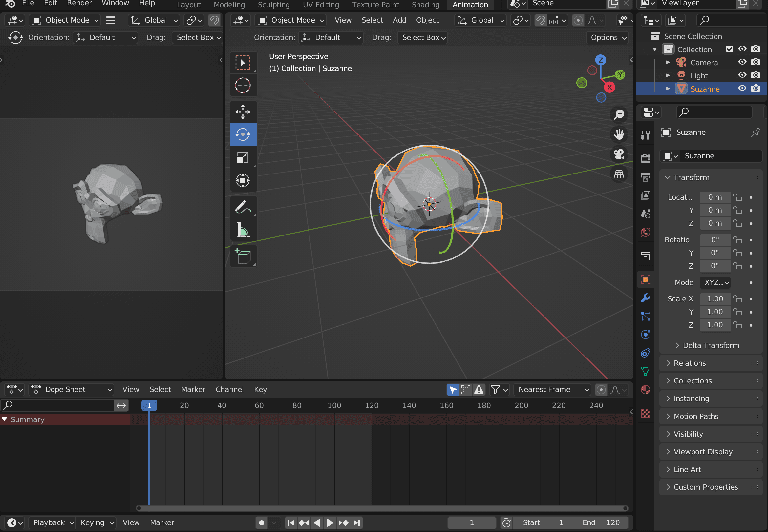Open the Output properties tab
The width and height of the screenshot is (768, 532).
(646, 177)
